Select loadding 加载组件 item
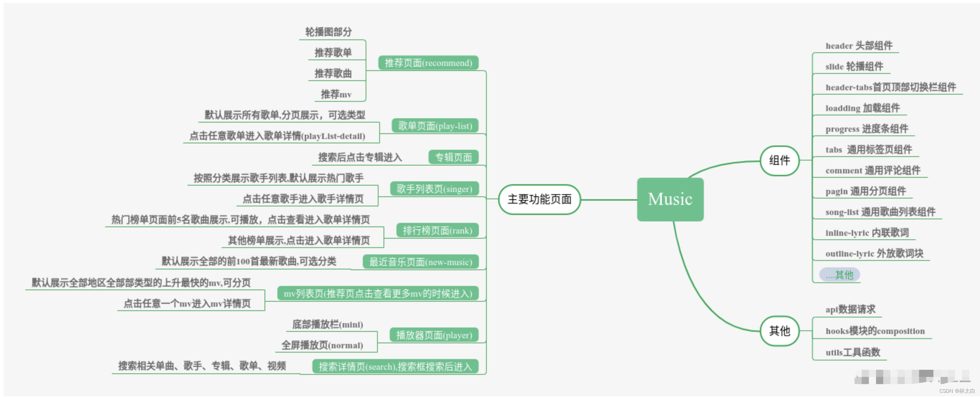Viewport: 980px width, 397px height. [x=862, y=108]
